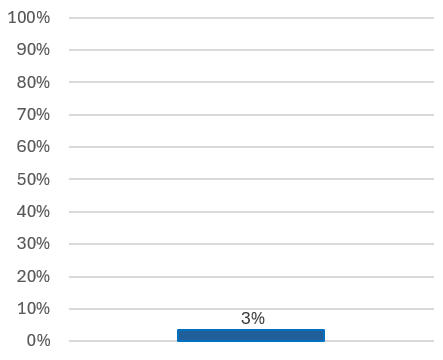Screen dimensions: 443x360
Task: Click the 30% axis label
Action: click(33, 244)
